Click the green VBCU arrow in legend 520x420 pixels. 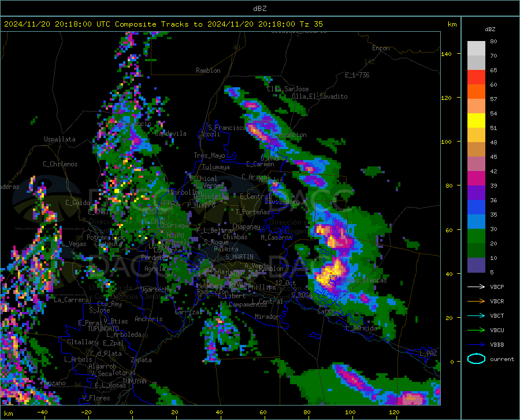tap(476, 330)
